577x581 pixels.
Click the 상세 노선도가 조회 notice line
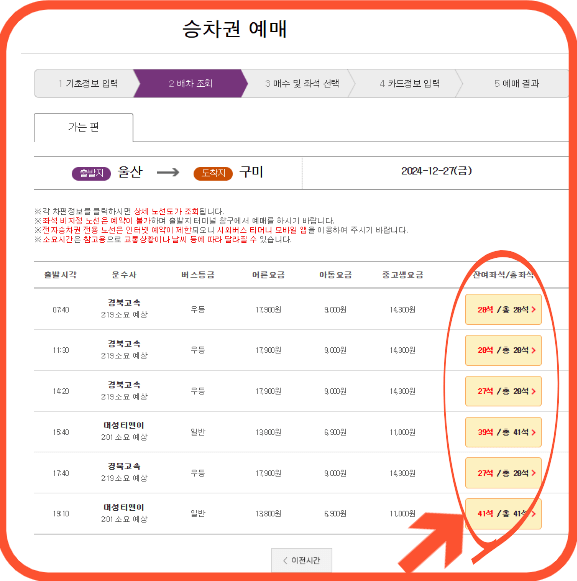(129, 211)
